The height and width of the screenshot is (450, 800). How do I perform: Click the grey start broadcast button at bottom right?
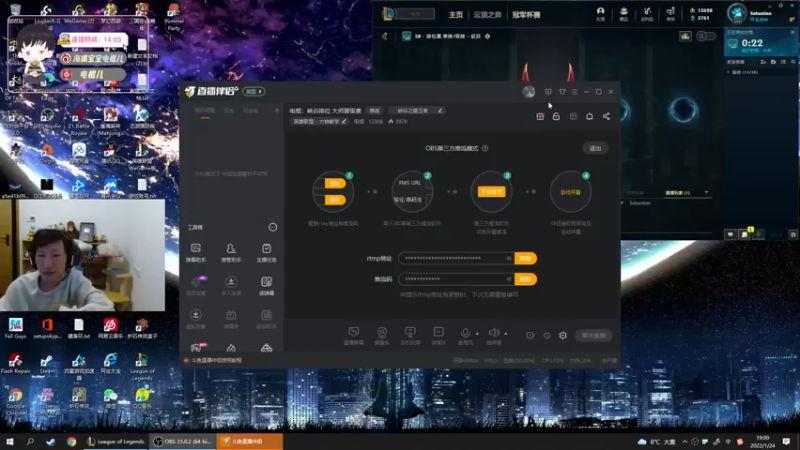[594, 335]
